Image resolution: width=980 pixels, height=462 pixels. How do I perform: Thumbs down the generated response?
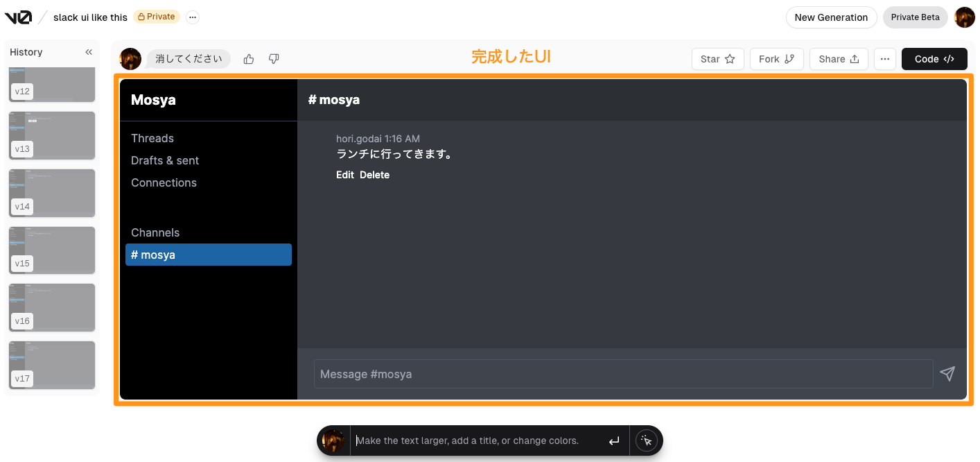(x=274, y=59)
